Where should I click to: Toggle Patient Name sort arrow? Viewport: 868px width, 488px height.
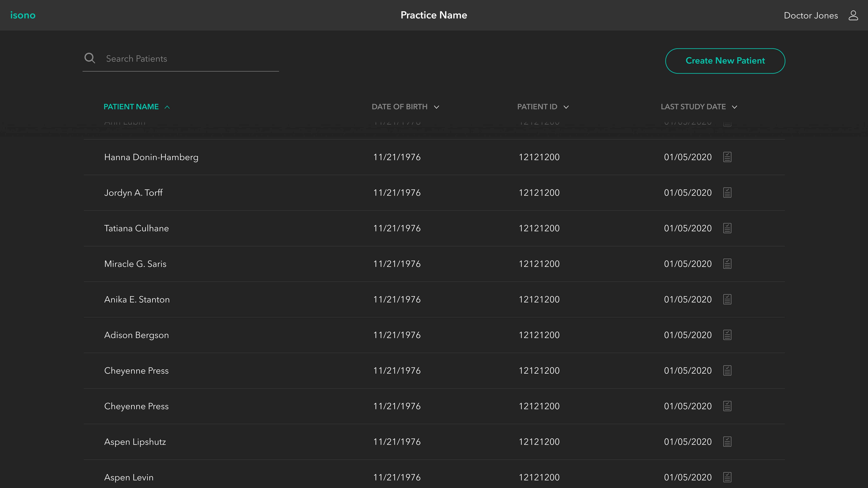point(167,107)
